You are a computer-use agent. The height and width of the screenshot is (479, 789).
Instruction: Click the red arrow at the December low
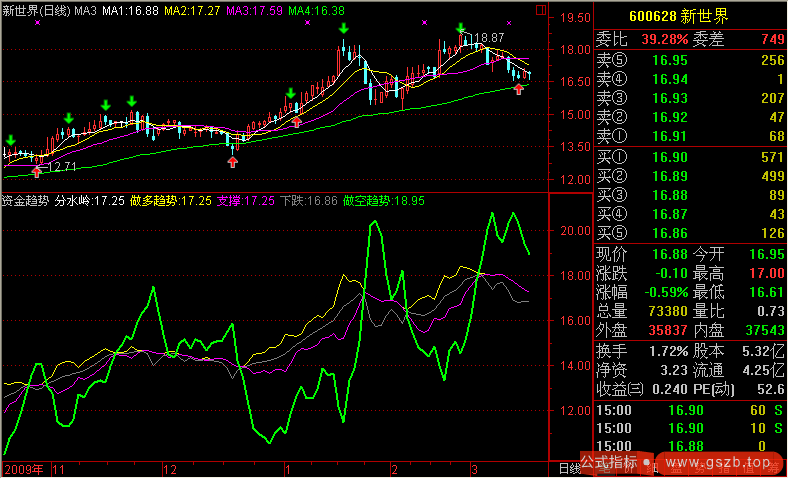click(232, 160)
